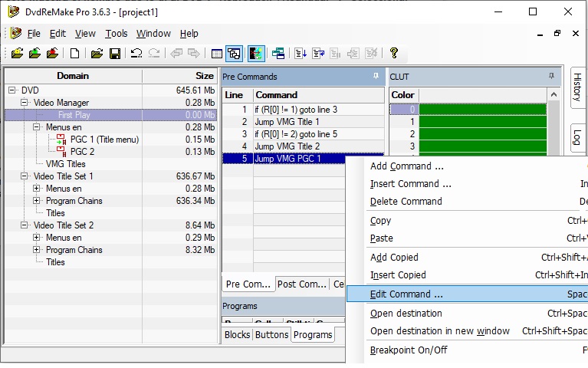Expand Program Chains under Video Title Set 1

point(36,201)
